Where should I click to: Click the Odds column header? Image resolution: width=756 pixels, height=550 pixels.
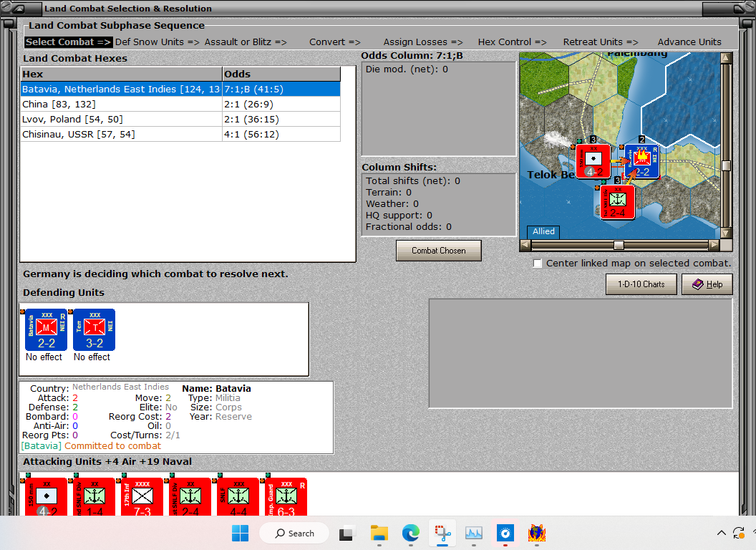click(281, 74)
